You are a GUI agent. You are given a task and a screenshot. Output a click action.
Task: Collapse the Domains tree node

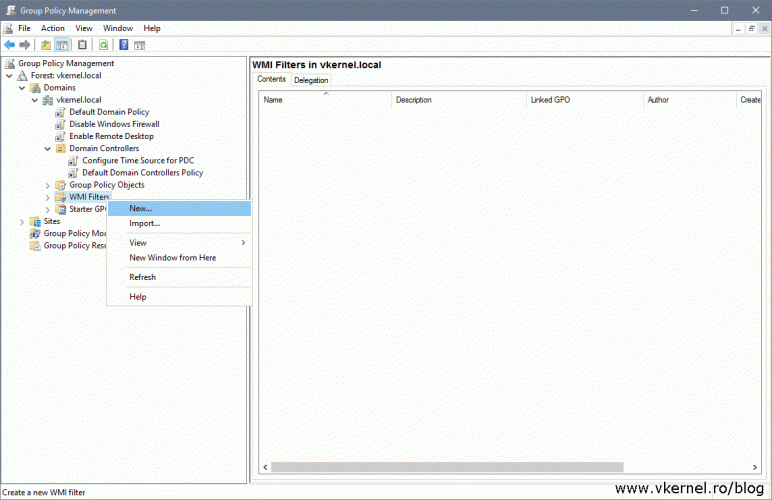(22, 88)
